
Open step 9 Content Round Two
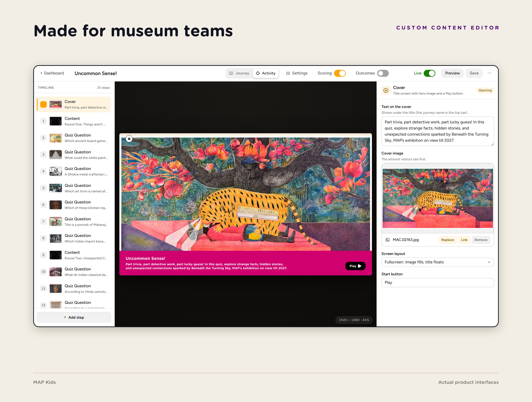[x=74, y=255]
